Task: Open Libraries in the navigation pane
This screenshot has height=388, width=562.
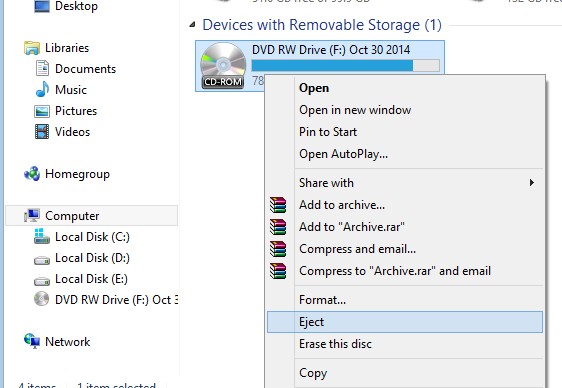Action: tap(67, 48)
